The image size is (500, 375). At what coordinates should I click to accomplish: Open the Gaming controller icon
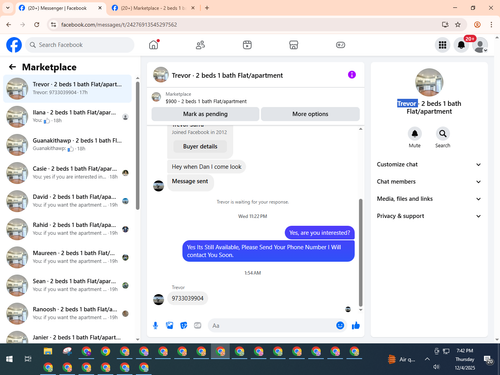[x=340, y=45]
